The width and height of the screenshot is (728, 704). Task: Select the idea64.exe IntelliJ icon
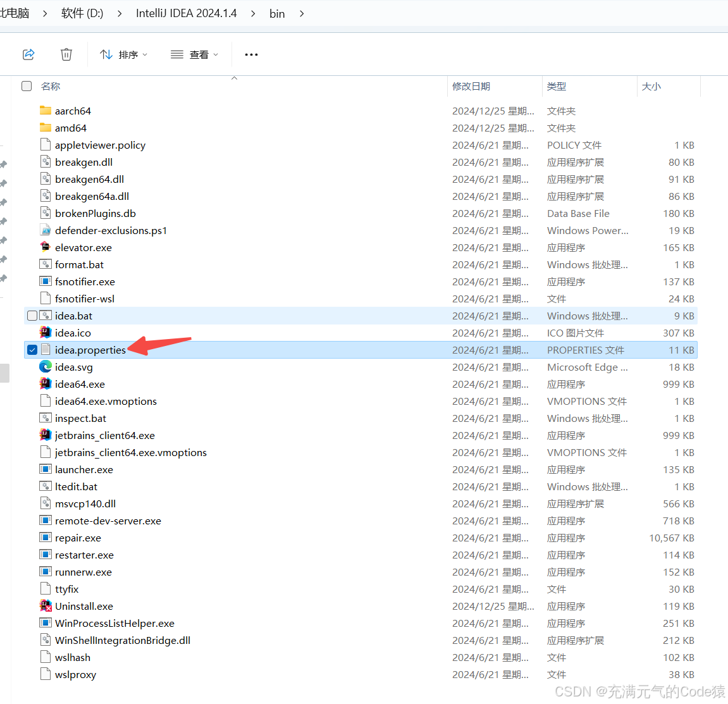pyautogui.click(x=46, y=384)
